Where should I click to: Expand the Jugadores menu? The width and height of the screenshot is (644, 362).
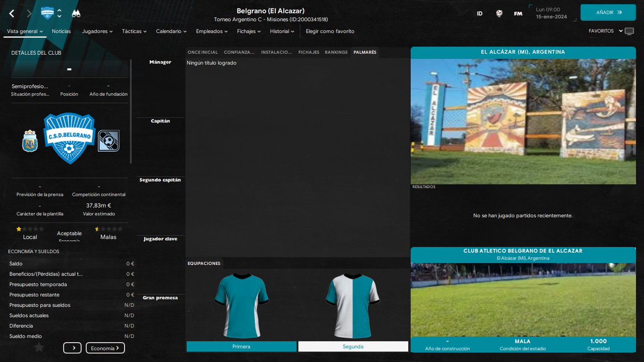pos(97,32)
